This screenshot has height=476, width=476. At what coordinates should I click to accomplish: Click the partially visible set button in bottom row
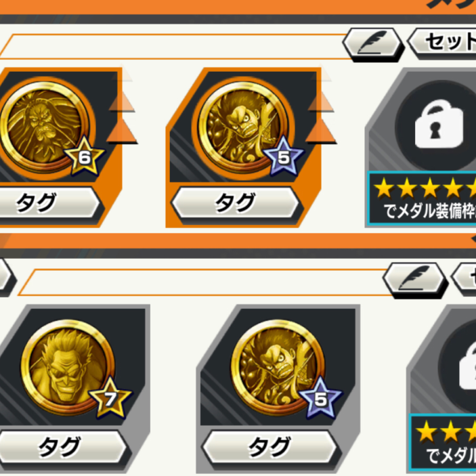pyautogui.click(x=464, y=278)
